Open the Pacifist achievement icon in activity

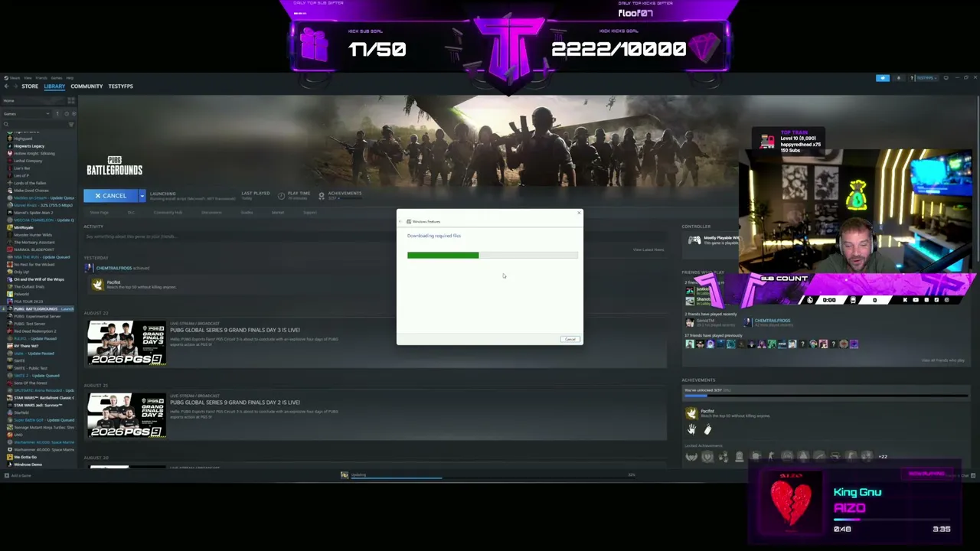pos(97,285)
